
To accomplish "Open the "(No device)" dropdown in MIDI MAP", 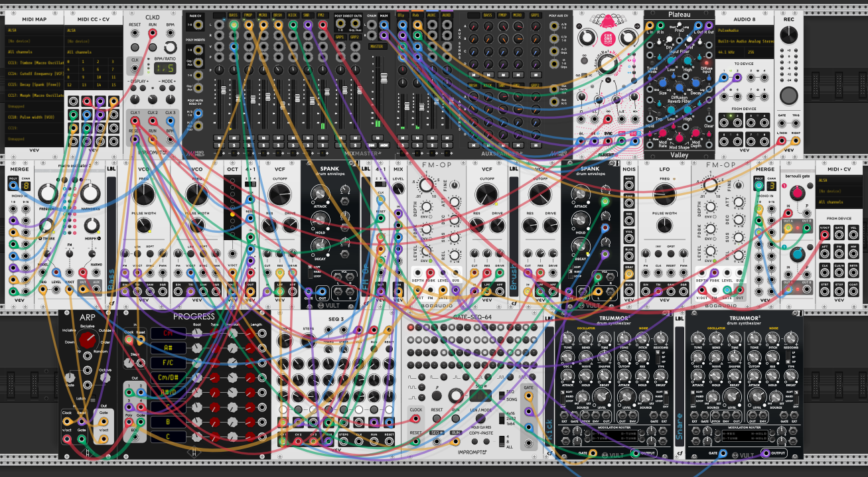I will point(34,40).
